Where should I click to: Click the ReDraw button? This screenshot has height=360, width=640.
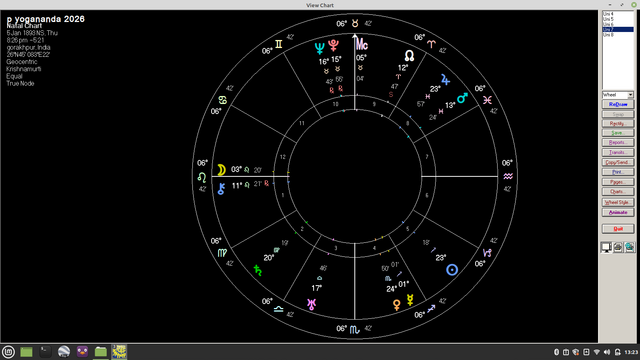coord(618,104)
